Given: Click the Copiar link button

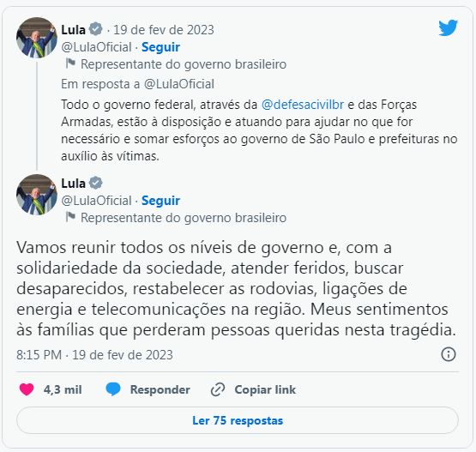Looking at the screenshot, I should (x=265, y=389).
